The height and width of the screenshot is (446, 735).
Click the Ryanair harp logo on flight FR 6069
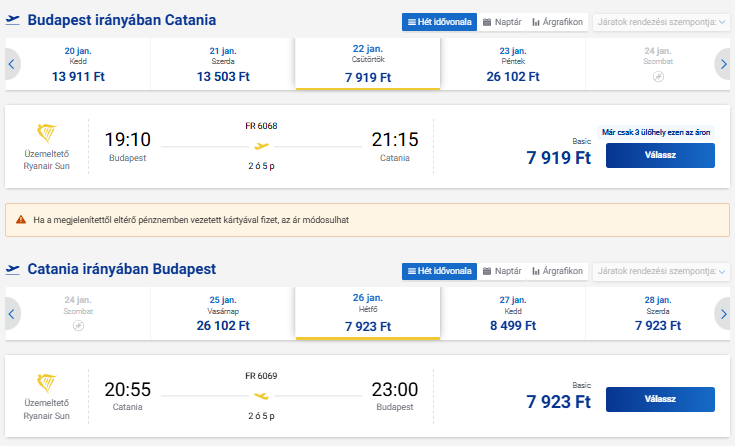click(47, 384)
